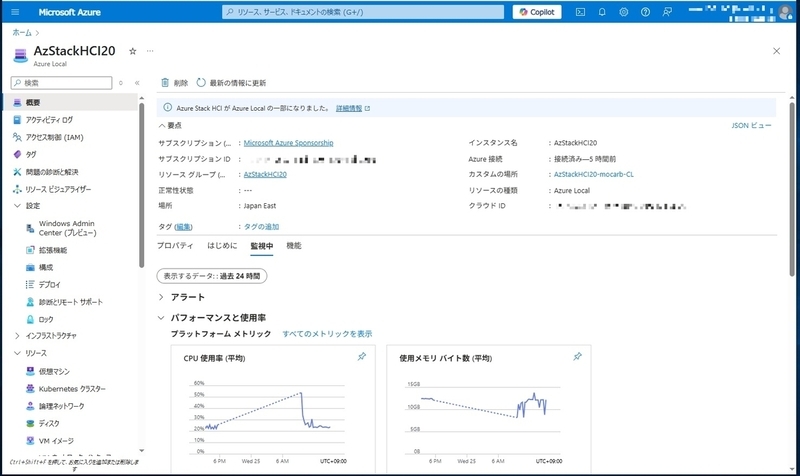
Task: Close the AzStackHCI20 blade
Action: tap(776, 51)
